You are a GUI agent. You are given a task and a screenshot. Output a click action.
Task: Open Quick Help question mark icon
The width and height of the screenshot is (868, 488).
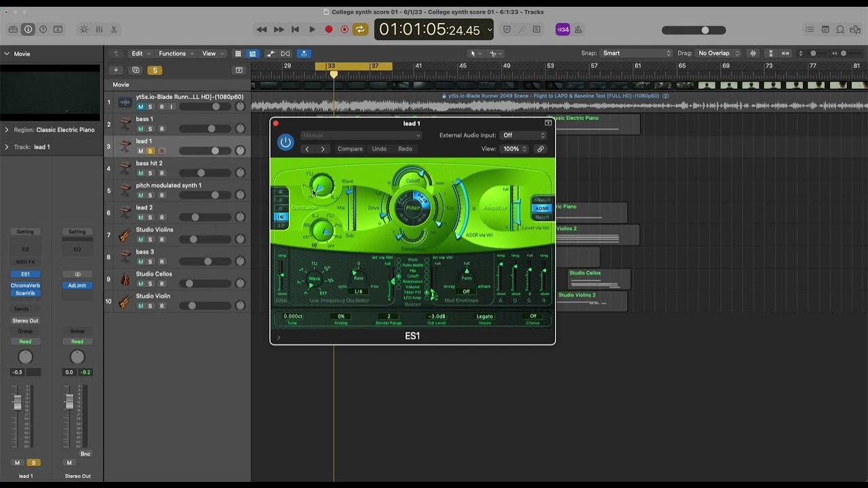click(43, 29)
